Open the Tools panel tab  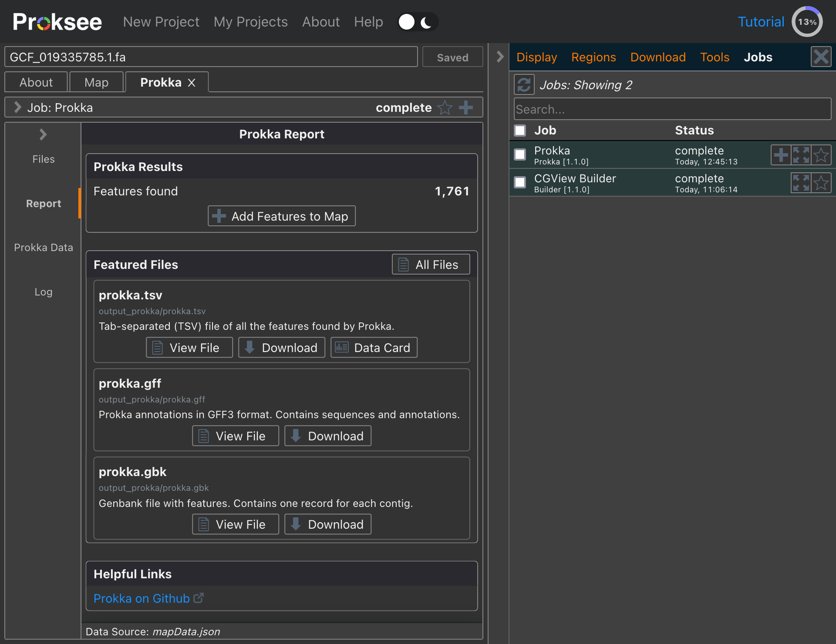[714, 57]
